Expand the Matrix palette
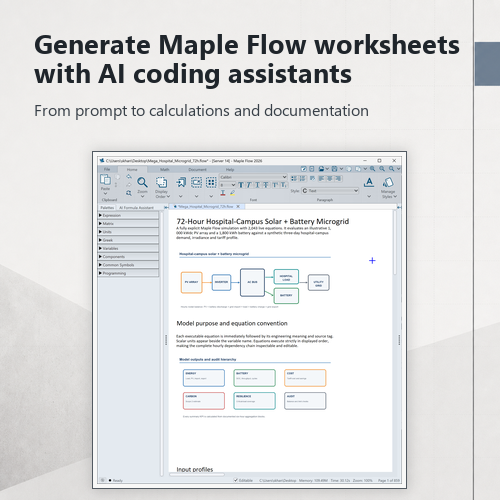The width and height of the screenshot is (500, 500). [x=128, y=223]
